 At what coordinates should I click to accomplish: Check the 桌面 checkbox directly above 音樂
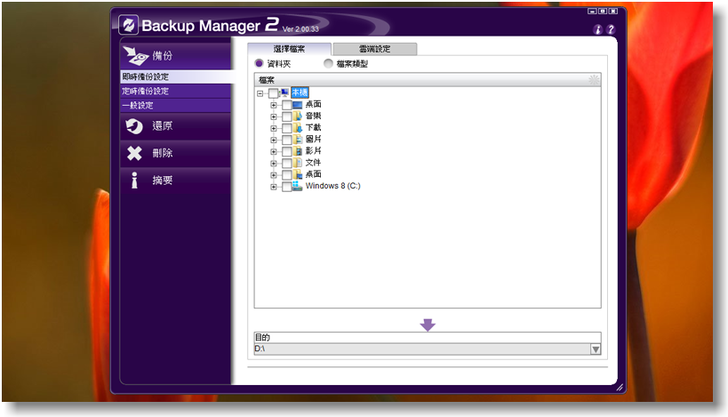(286, 105)
